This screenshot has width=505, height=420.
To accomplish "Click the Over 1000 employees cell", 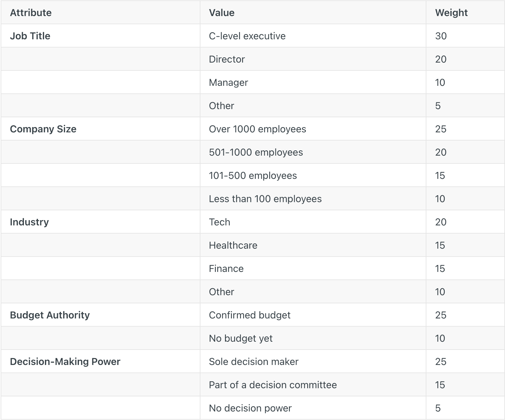I will coord(257,129).
